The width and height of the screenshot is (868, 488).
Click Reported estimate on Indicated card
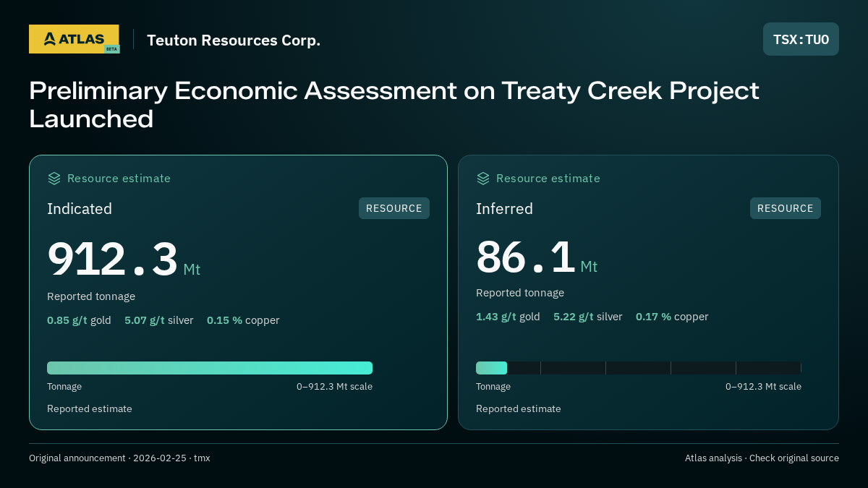pos(90,409)
